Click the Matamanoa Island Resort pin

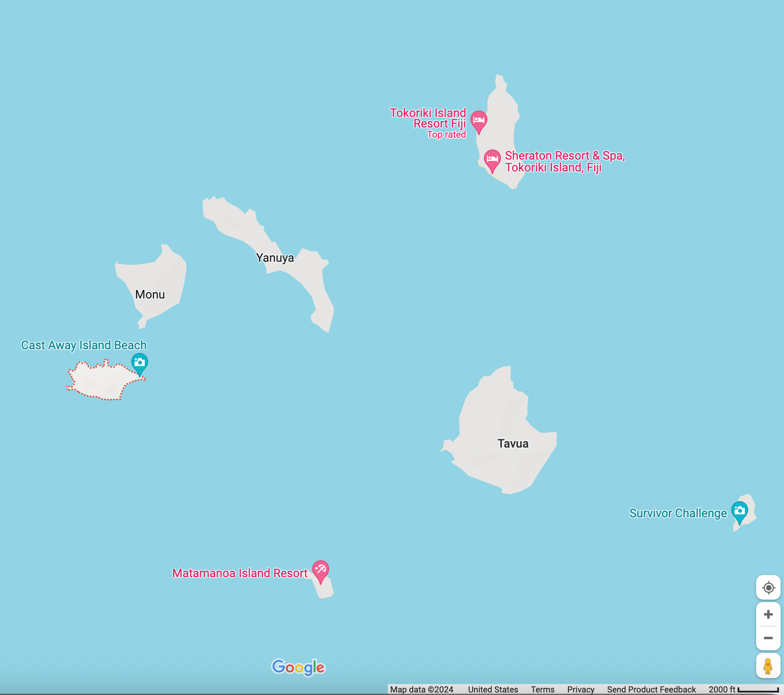point(321,572)
